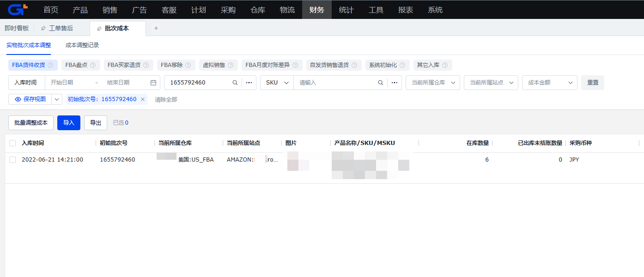The image size is (644, 277).
Task: Click help icon next to 系统初始化
Action: [402, 65]
